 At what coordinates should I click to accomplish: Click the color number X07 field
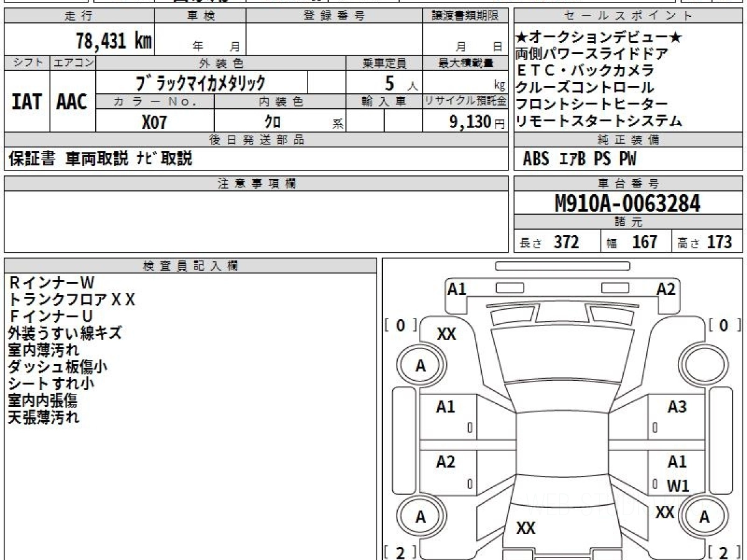click(x=154, y=122)
